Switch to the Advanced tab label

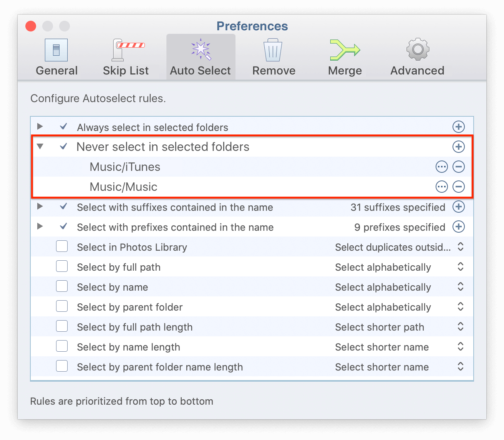tap(418, 71)
